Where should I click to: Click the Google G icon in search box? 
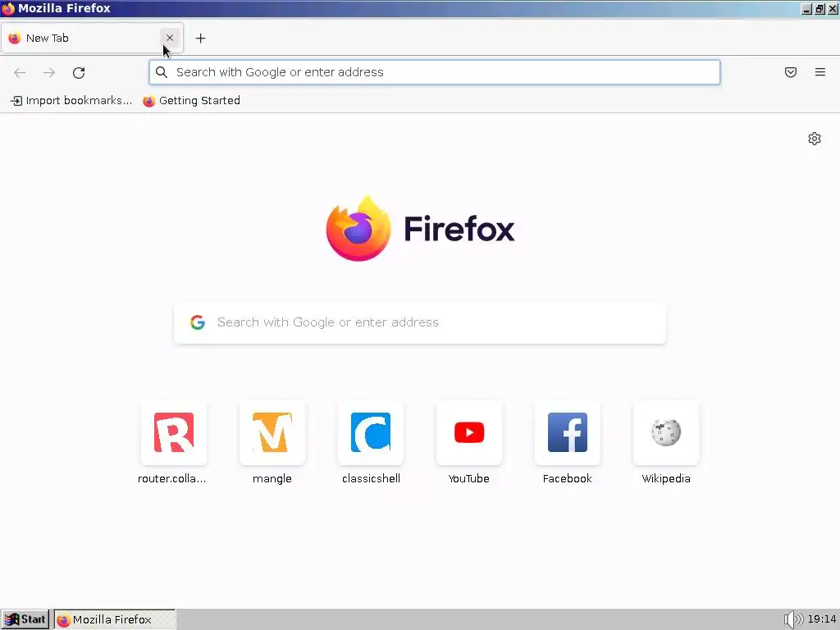198,322
